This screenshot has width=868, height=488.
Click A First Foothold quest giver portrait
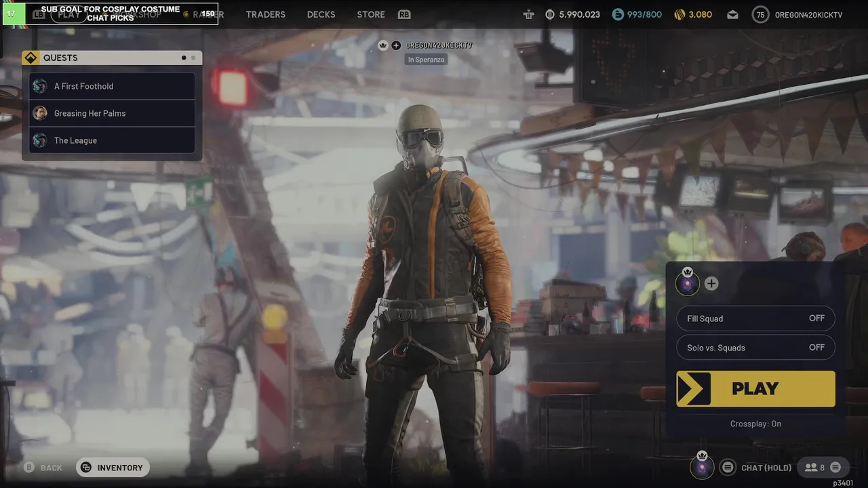40,86
